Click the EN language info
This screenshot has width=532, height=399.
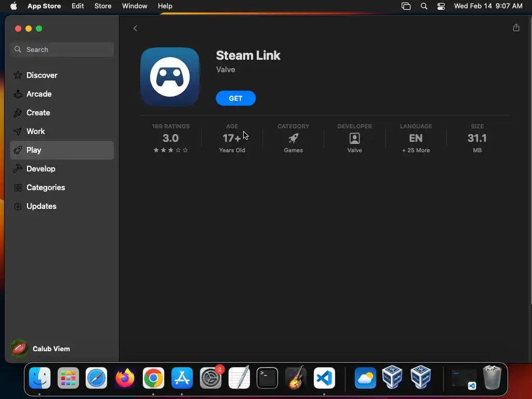(416, 138)
